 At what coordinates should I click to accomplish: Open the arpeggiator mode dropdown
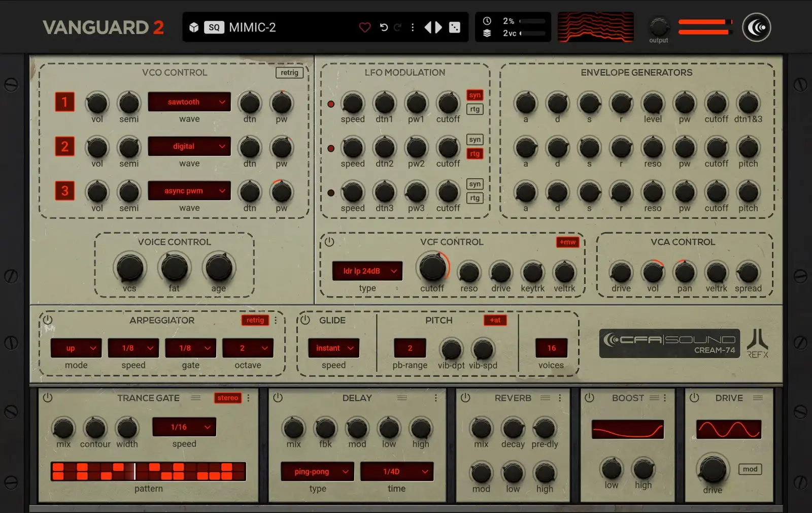[76, 348]
